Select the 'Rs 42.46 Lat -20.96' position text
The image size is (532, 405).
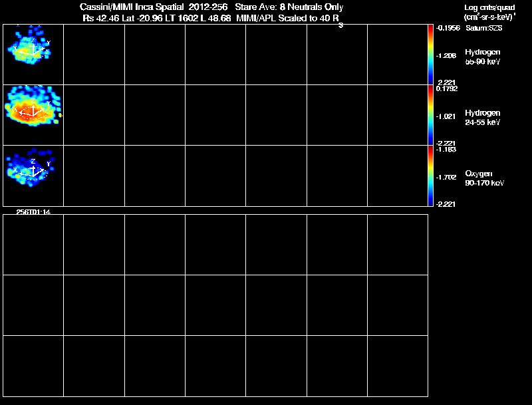point(123,18)
